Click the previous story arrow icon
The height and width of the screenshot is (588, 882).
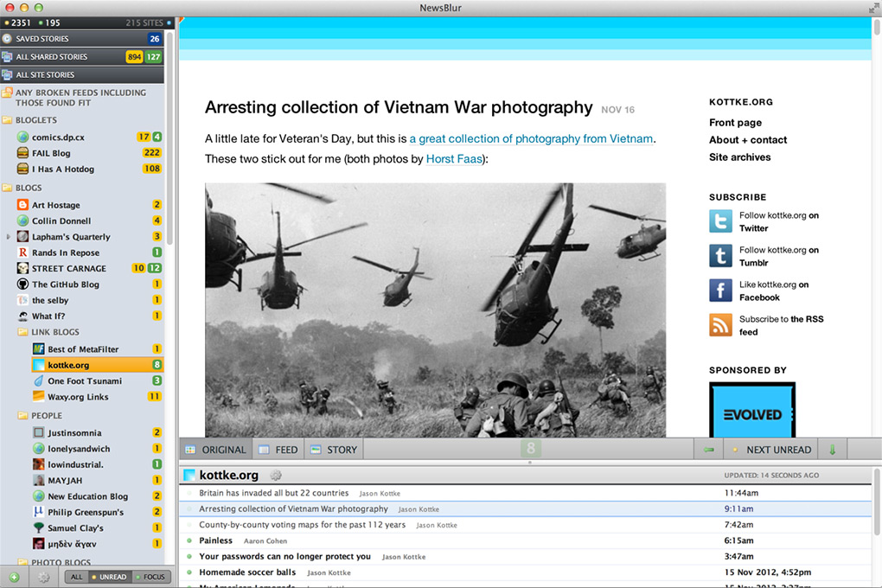point(709,450)
